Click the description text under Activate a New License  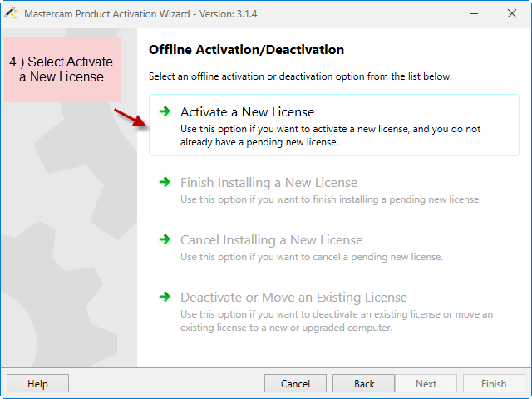point(331,135)
